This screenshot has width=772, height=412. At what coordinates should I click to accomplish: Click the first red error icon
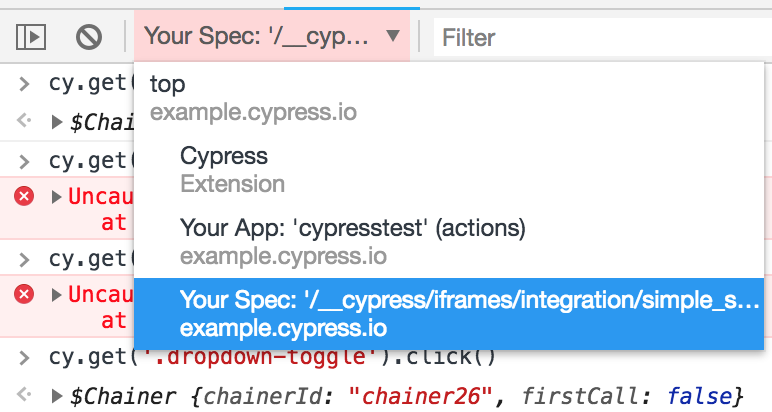click(x=24, y=196)
